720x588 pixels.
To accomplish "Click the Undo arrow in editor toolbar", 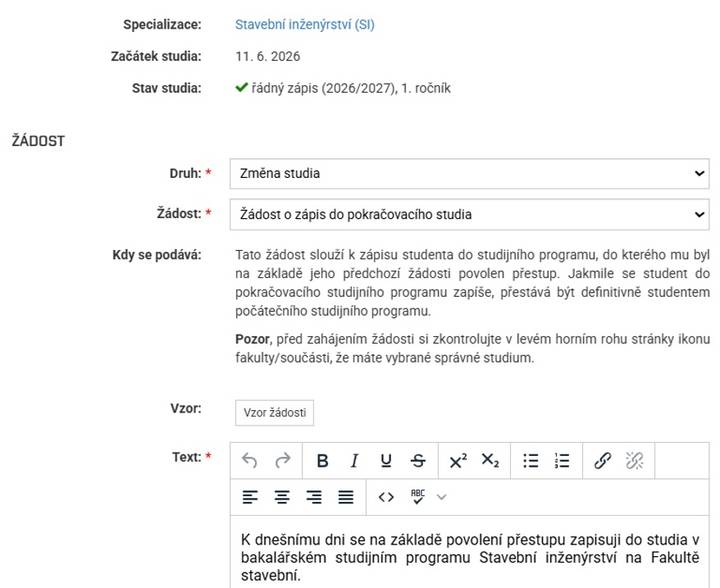I will 249,460.
